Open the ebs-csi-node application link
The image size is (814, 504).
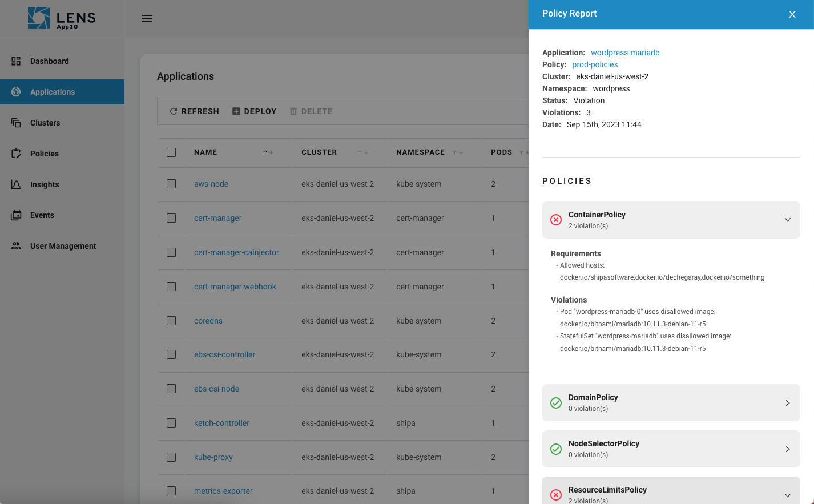click(x=216, y=389)
